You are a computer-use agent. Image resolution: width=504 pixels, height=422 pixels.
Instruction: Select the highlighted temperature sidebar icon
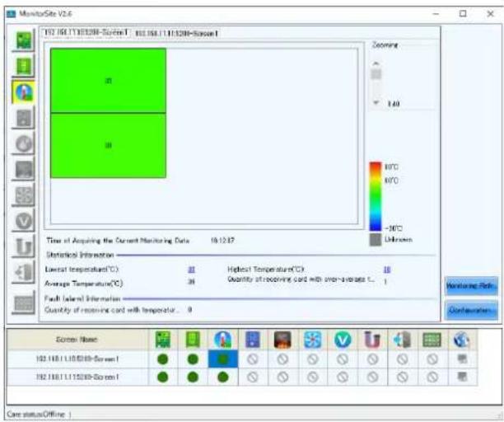23,92
